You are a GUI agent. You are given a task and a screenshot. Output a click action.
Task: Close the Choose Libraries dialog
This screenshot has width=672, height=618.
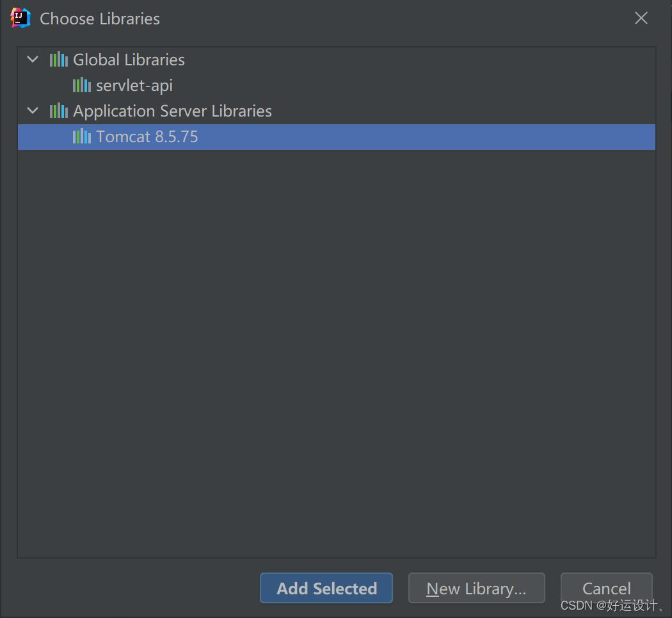pyautogui.click(x=641, y=18)
